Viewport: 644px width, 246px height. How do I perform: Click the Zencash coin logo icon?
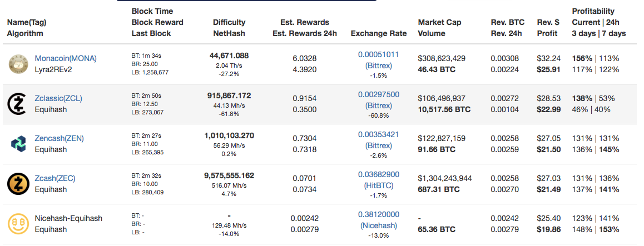click(x=18, y=144)
